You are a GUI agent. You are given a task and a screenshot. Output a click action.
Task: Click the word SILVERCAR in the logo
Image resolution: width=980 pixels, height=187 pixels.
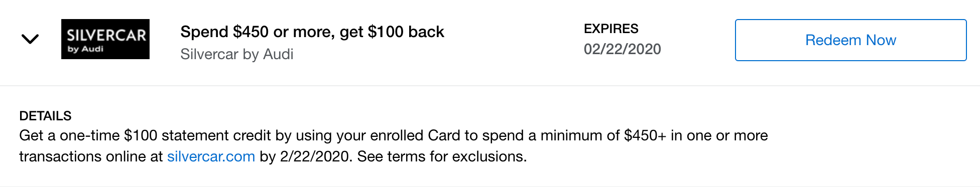click(x=106, y=35)
